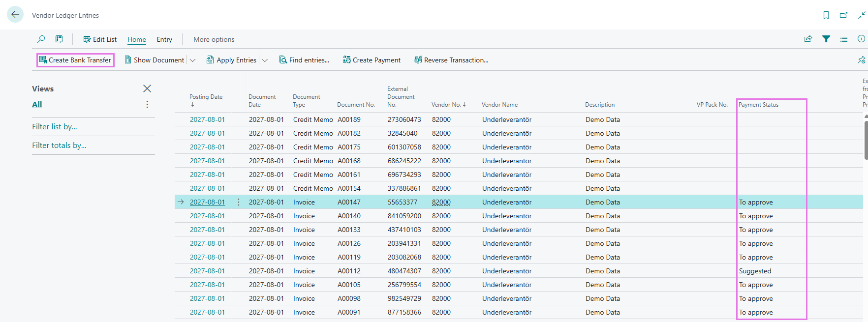Expand the Show Document dropdown arrow

[x=192, y=60]
